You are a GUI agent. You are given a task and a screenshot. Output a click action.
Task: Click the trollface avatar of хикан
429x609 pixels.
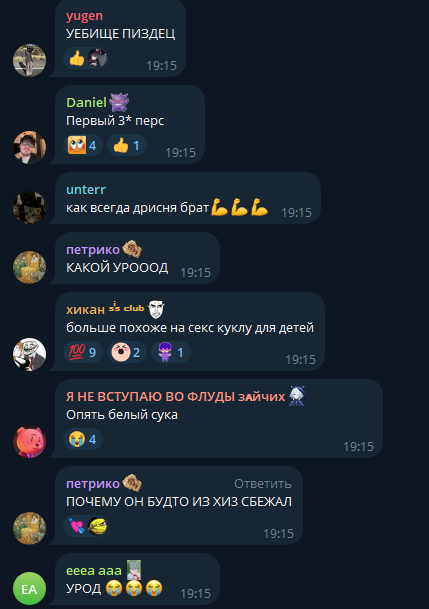point(30,354)
